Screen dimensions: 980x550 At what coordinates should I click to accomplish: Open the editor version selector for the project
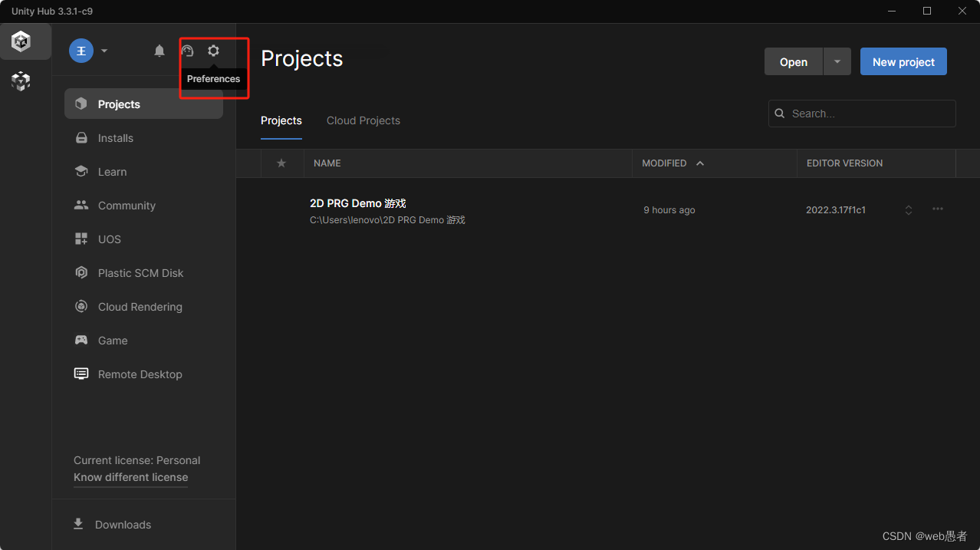click(x=908, y=209)
